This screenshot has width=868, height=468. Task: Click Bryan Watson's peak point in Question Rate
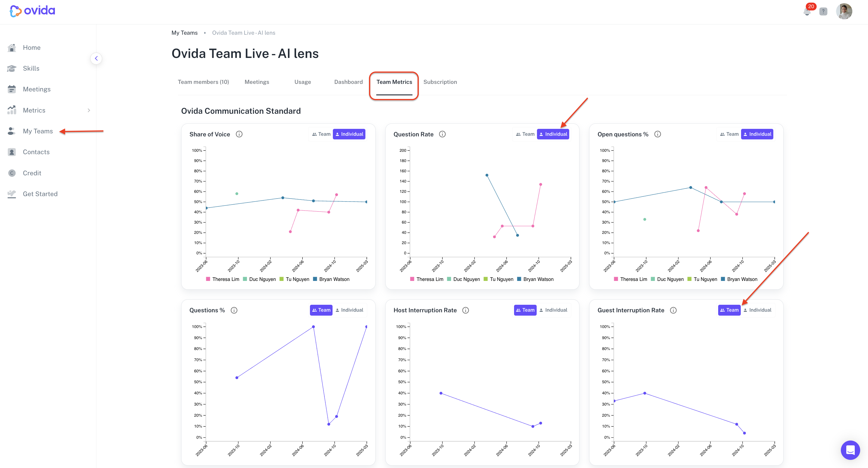coord(487,175)
